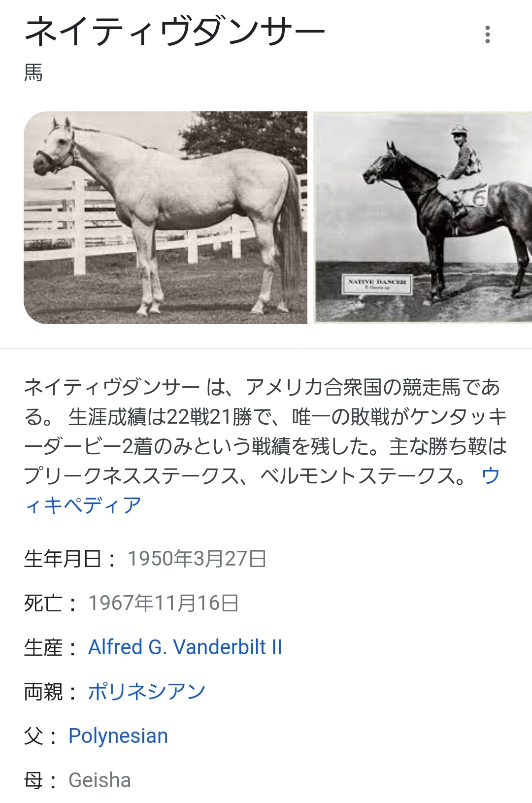Screen dimensions: 532x803
Task: Click the 馬 subtitle under the title
Action: tap(33, 72)
